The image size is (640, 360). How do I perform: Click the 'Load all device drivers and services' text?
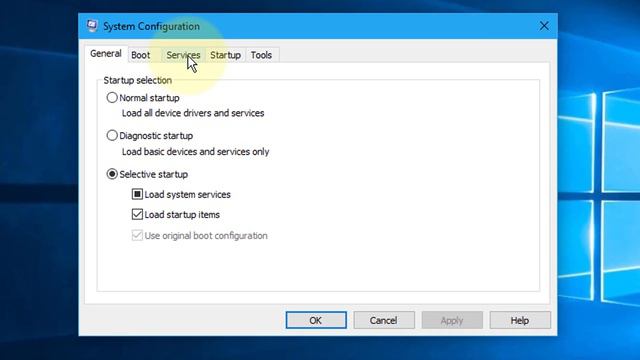tap(193, 113)
